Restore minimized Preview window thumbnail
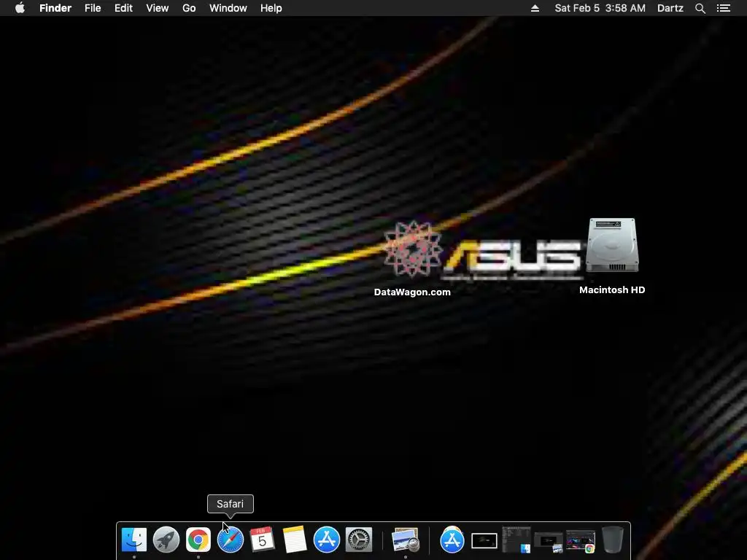 tap(549, 542)
